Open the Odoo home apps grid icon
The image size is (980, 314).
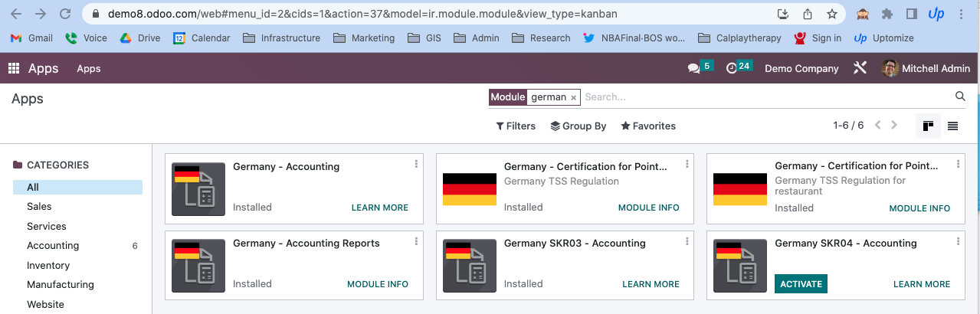(14, 68)
